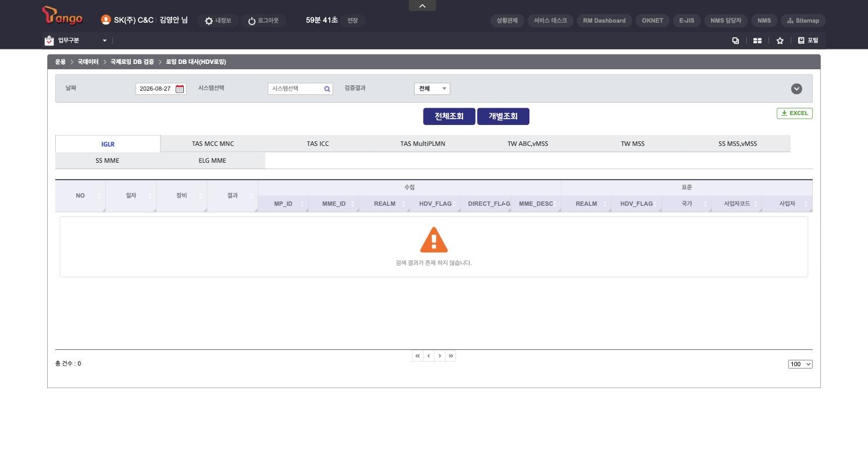Screen dimensions: 868x472
Task: Export results with the EXCEL button
Action: (795, 113)
